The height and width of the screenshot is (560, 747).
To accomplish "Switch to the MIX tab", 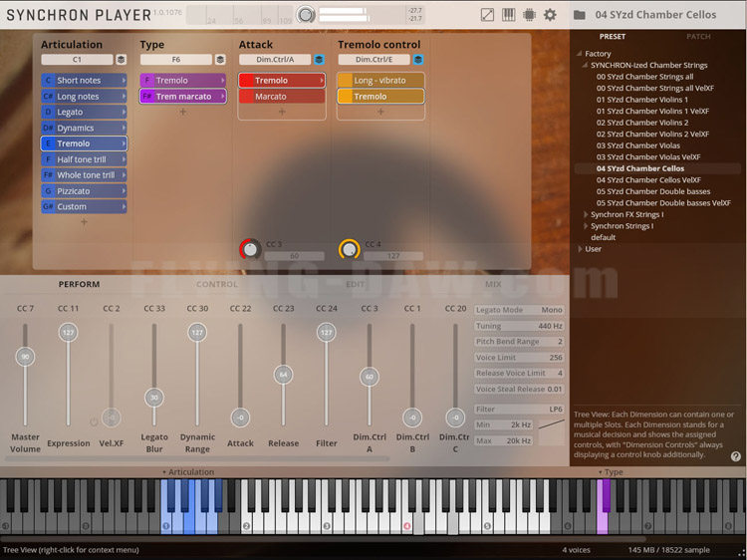I will (x=493, y=284).
